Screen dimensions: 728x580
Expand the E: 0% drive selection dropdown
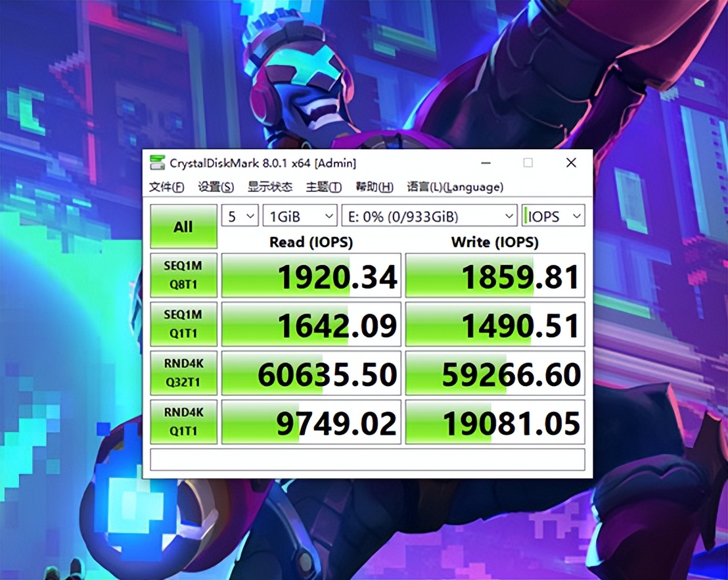pos(429,216)
